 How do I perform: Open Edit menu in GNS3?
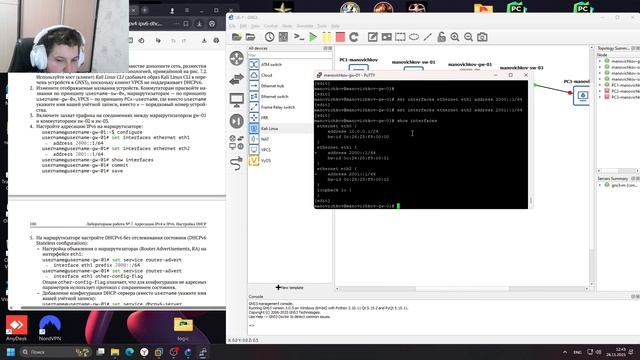pyautogui.click(x=243, y=26)
